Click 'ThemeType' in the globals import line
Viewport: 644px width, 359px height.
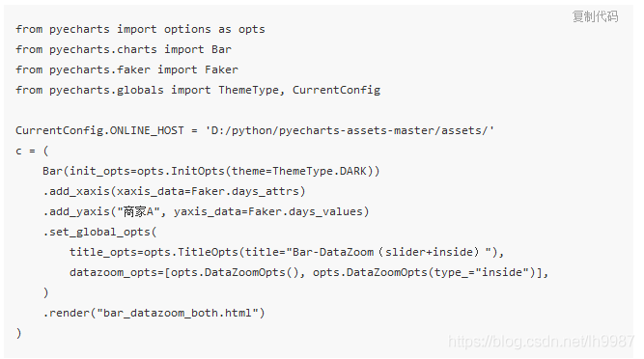[248, 91]
